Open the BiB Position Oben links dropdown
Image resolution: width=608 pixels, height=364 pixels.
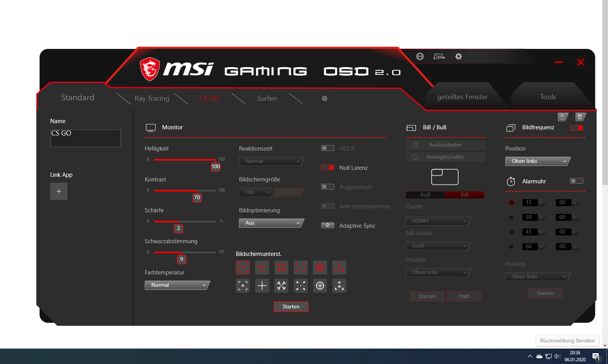[x=438, y=273]
